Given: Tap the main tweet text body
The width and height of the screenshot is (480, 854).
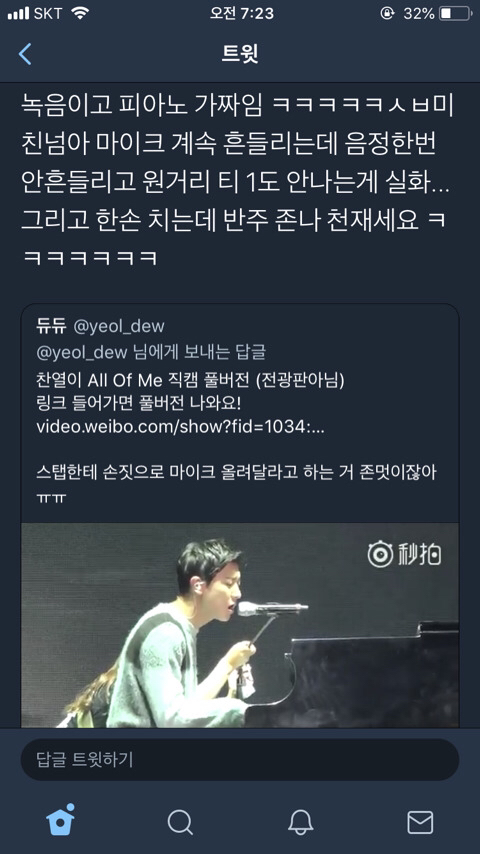Looking at the screenshot, I should pos(238,180).
